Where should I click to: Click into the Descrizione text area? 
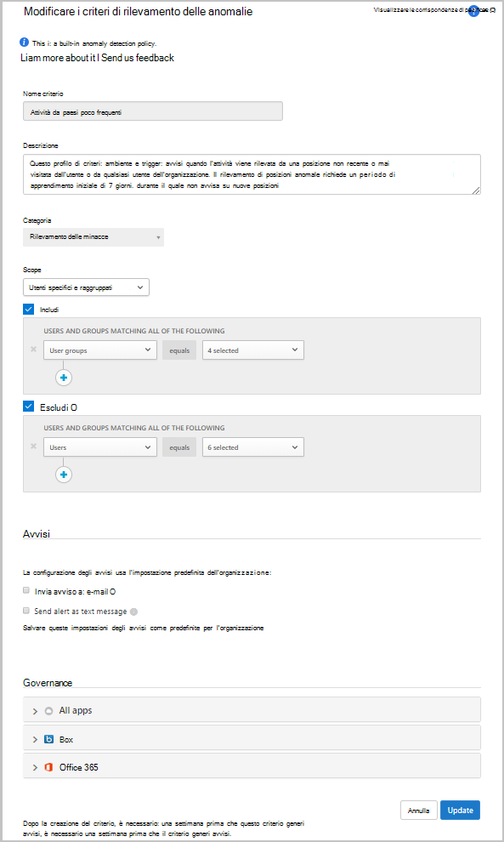(252, 174)
